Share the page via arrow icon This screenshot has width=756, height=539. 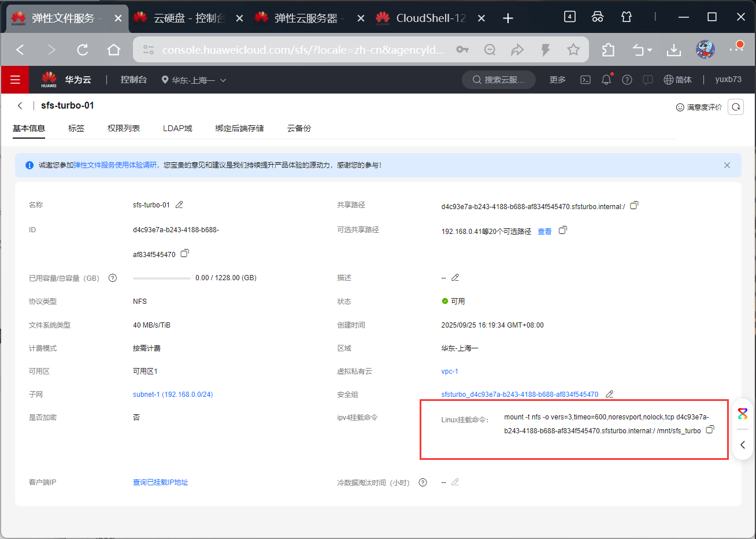click(517, 50)
